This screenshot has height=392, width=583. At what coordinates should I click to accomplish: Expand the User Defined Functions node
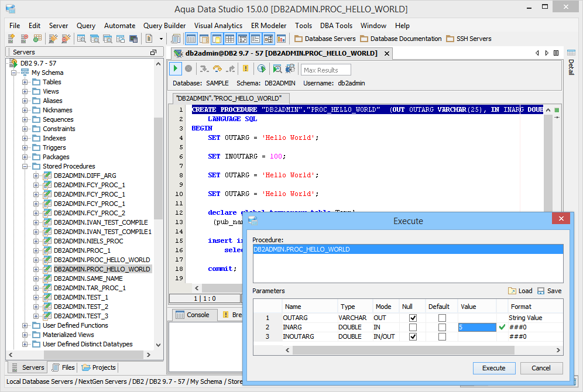(25, 325)
